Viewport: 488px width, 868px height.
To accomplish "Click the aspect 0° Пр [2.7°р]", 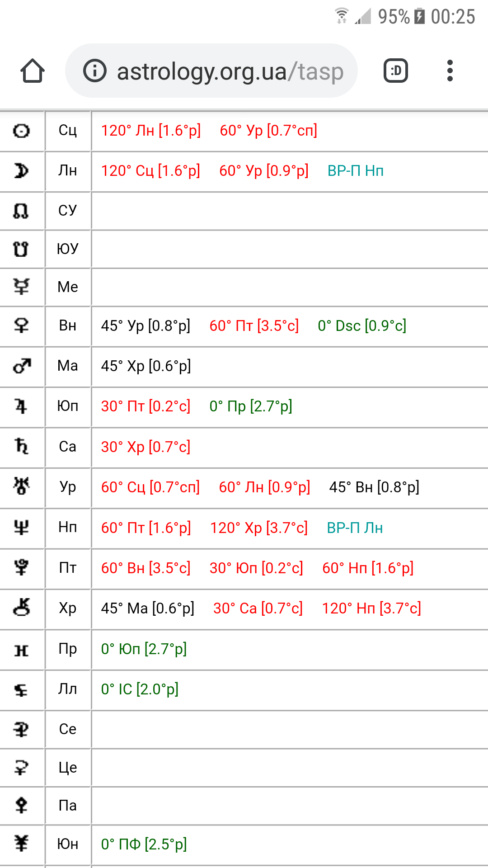I will [251, 406].
